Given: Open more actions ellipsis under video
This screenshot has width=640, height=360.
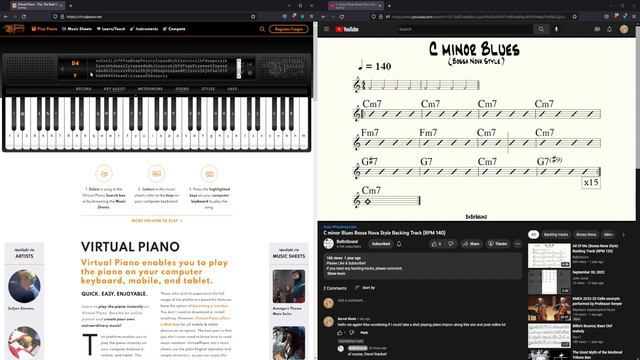Looking at the screenshot, I should 518,244.
